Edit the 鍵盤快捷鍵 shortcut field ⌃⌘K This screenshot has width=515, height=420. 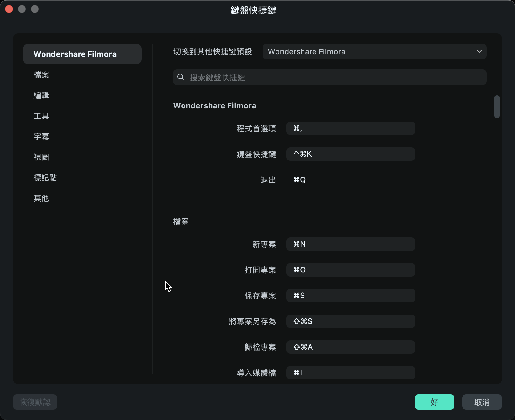(351, 154)
